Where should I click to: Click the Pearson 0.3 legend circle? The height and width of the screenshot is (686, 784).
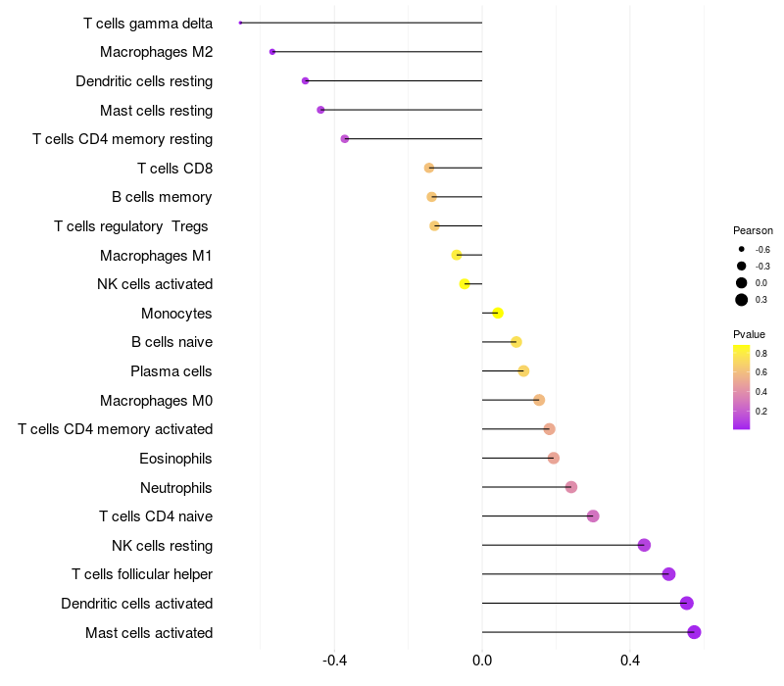(x=742, y=300)
